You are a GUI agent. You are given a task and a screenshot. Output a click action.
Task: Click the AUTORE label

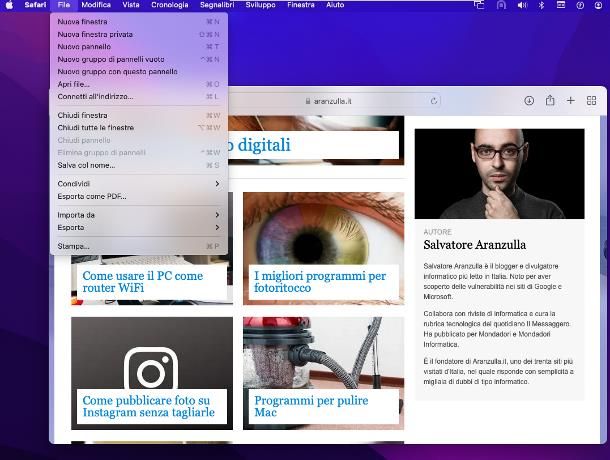tap(438, 232)
